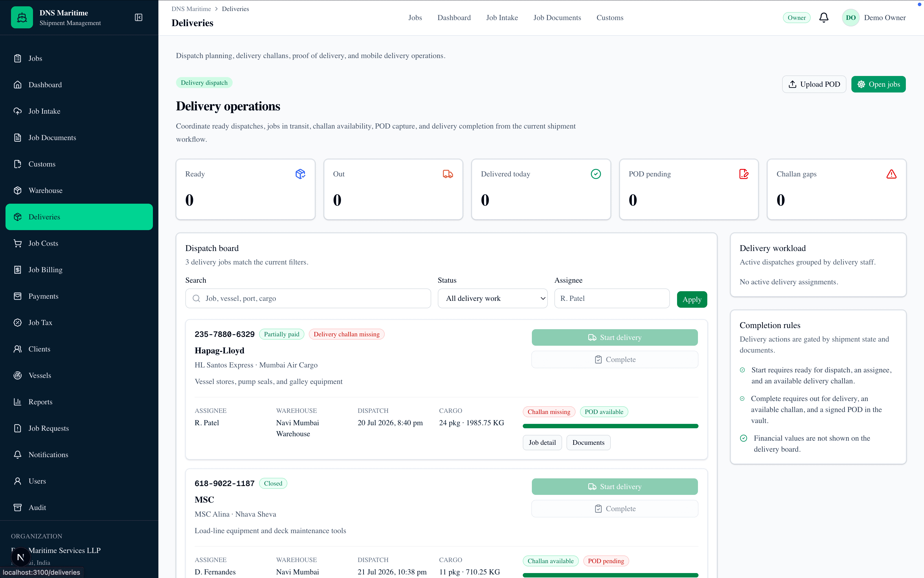Click the Out card truck icon
Image resolution: width=924 pixels, height=578 pixels.
pyautogui.click(x=448, y=174)
